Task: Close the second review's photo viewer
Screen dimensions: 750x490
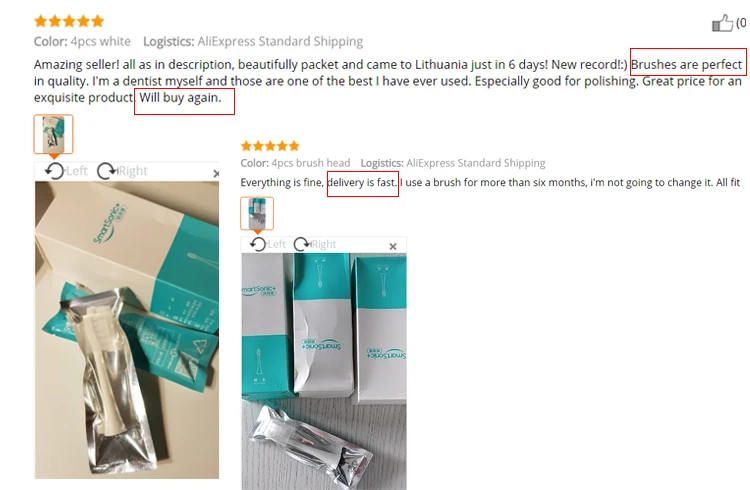Action: coord(393,246)
